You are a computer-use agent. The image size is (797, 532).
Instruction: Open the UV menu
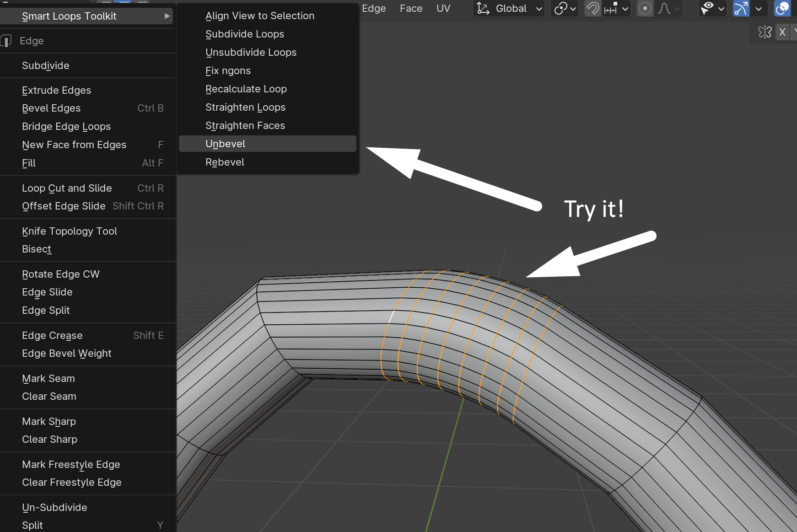click(443, 9)
